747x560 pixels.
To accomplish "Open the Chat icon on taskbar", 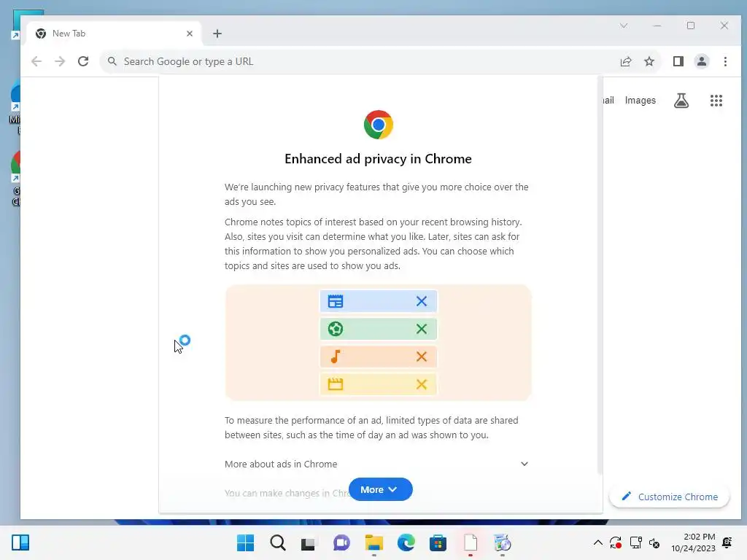I will [x=341, y=542].
